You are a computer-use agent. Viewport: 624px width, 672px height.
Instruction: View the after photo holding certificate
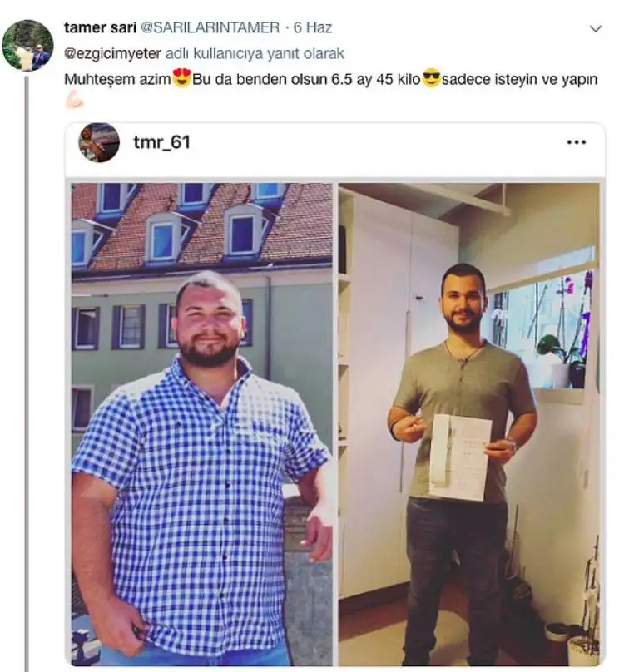[x=469, y=424]
